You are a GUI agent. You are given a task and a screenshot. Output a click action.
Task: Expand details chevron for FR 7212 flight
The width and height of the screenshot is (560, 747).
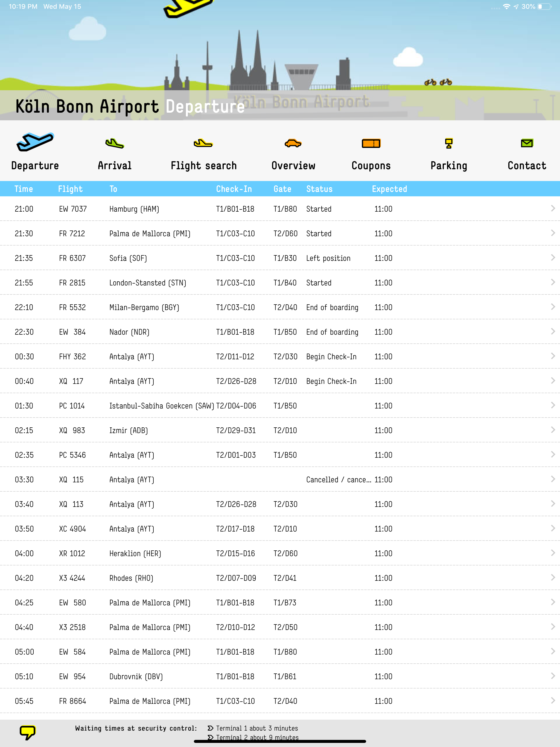[553, 233]
